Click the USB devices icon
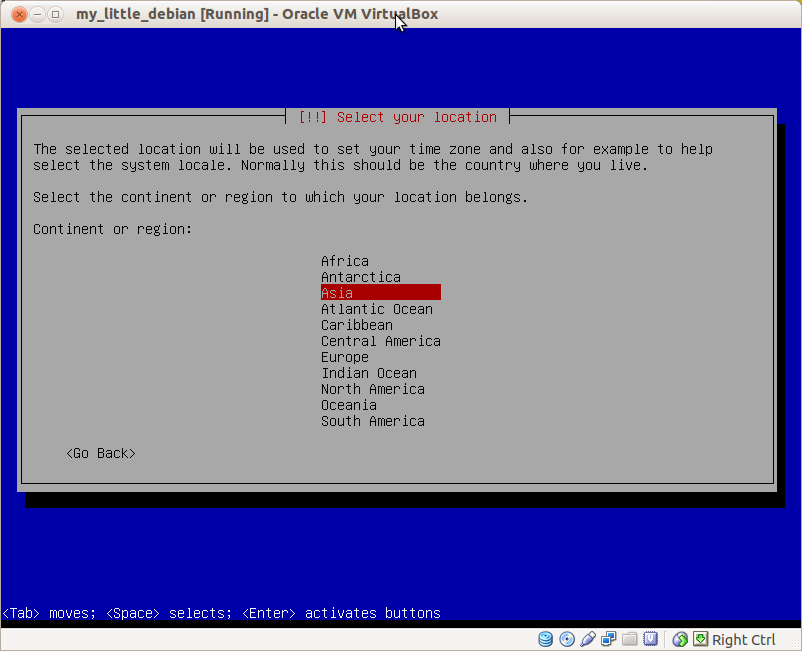The image size is (802, 651). (588, 639)
